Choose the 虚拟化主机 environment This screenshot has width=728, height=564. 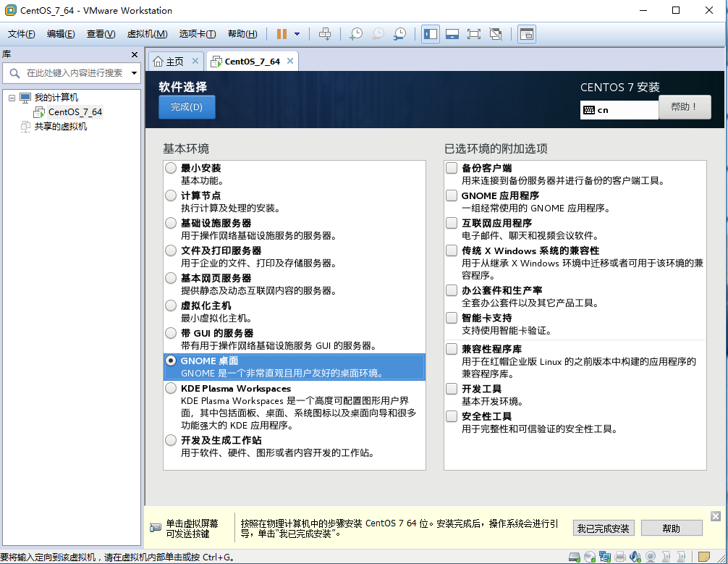(171, 306)
